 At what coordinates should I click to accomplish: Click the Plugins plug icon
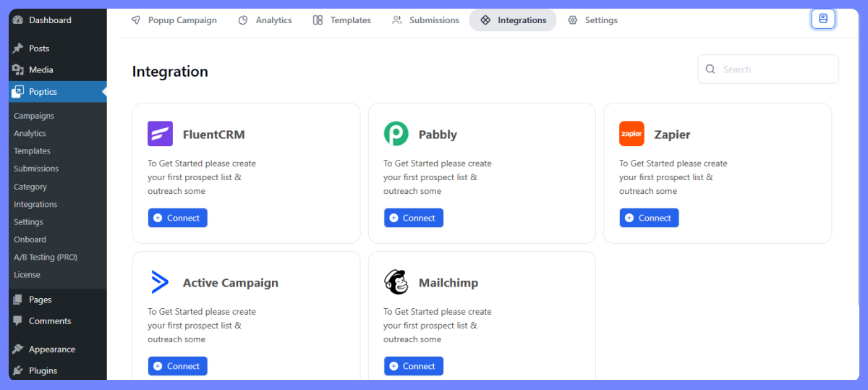[x=18, y=370]
